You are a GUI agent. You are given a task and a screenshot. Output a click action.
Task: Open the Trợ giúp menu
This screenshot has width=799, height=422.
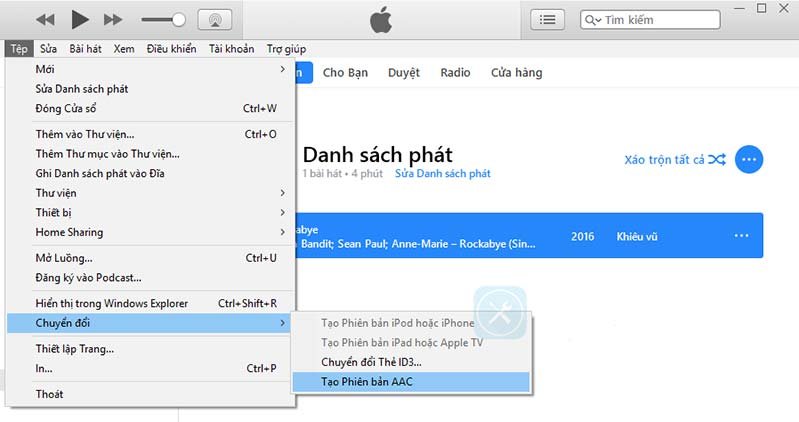286,49
